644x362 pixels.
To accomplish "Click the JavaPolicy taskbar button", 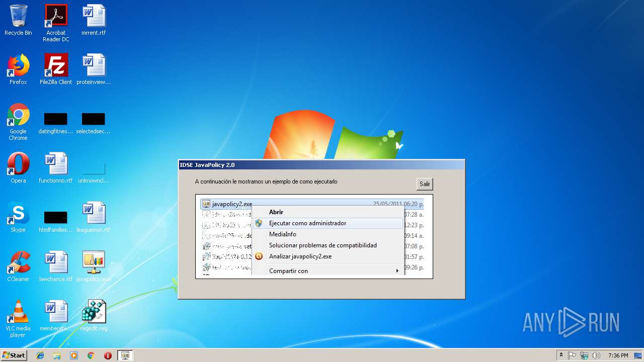I will point(125,355).
